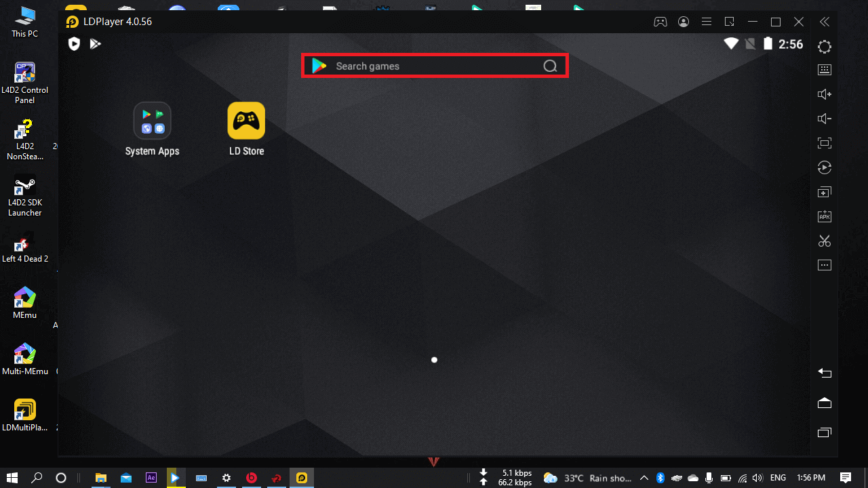Screen dimensions: 868x488
Task: Open Bluetooth tray icon
Action: point(660,478)
